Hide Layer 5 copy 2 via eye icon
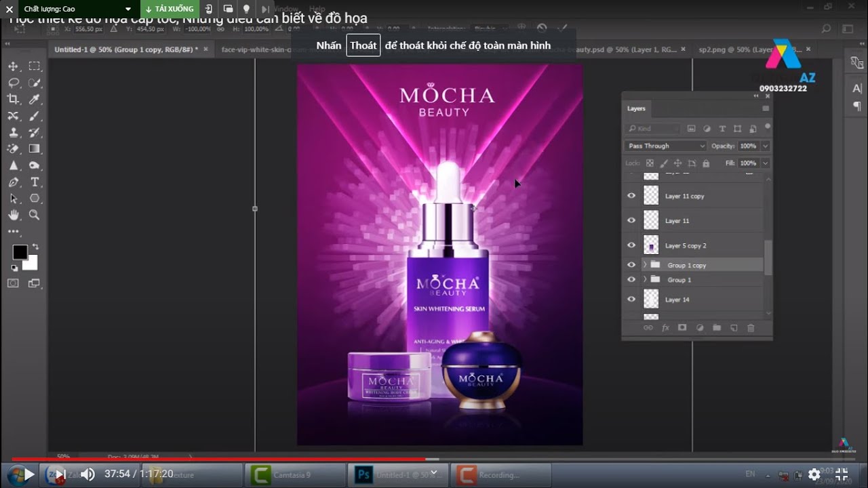 click(631, 245)
